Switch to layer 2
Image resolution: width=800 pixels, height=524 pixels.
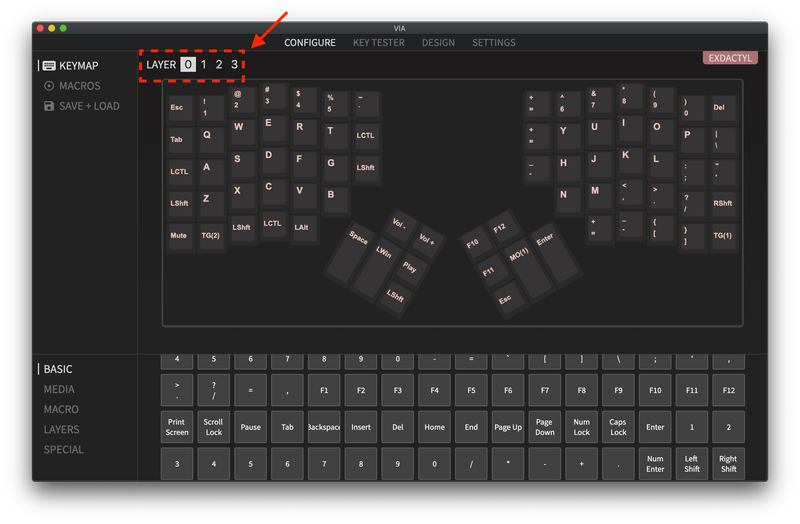tap(219, 64)
